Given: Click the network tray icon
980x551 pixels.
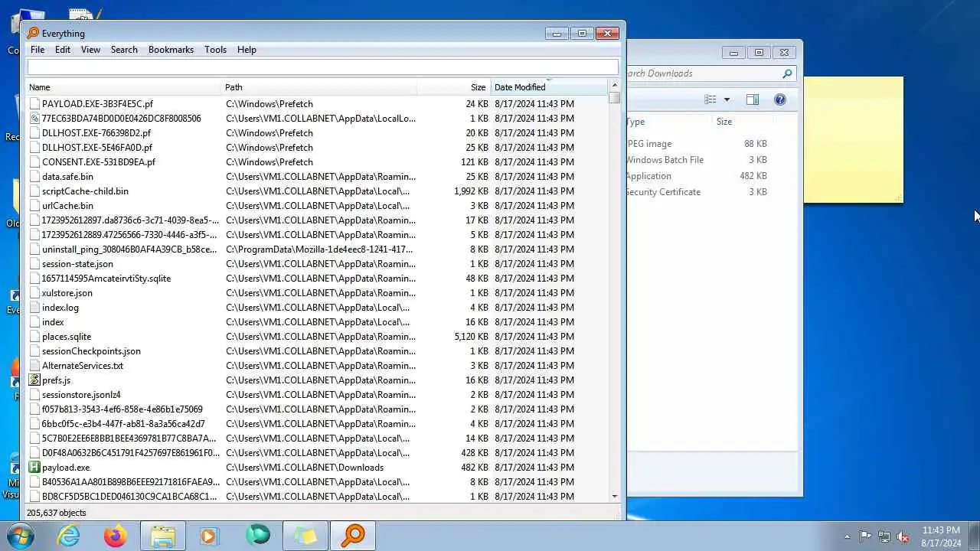Looking at the screenshot, I should pos(884,536).
